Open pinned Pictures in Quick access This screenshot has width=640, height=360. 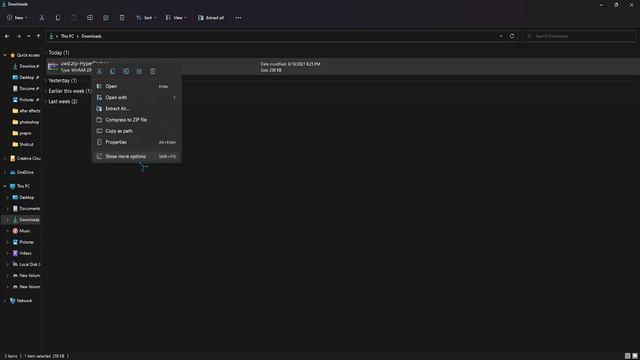pos(26,100)
